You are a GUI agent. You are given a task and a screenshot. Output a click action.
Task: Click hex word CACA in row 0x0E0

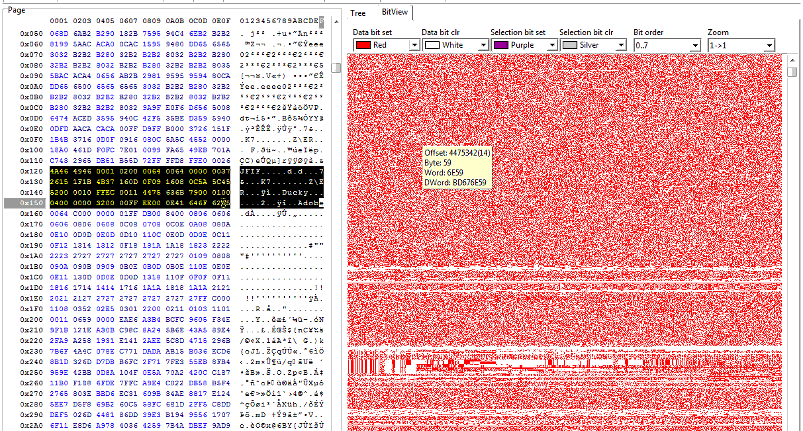105,129
